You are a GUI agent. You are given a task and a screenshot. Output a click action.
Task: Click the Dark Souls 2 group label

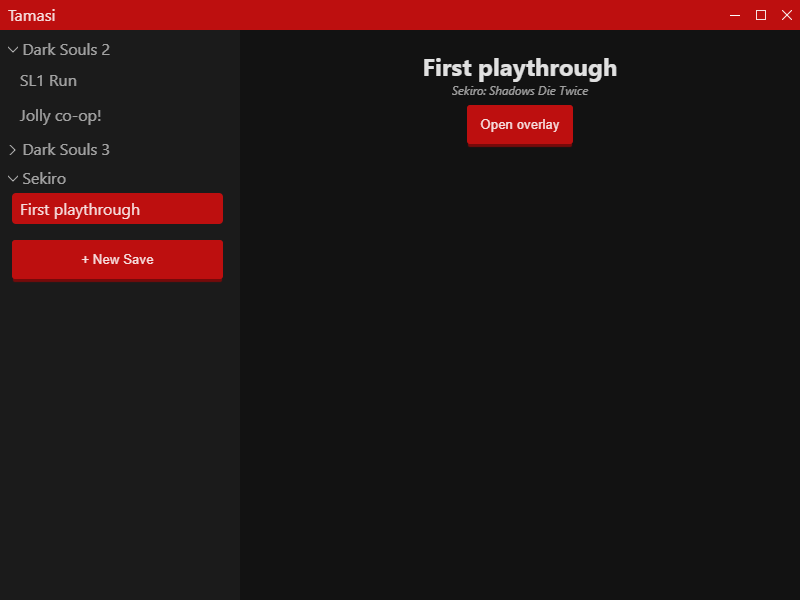pos(66,49)
